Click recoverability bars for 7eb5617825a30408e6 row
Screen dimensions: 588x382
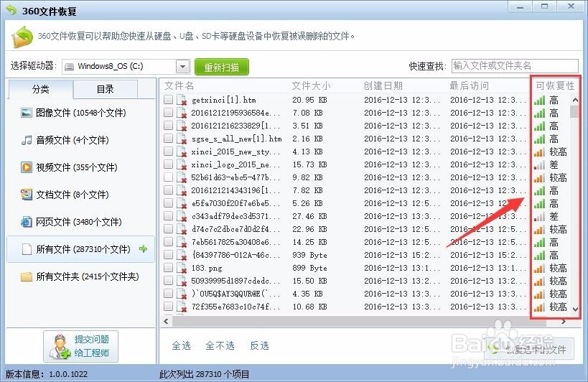(539, 243)
